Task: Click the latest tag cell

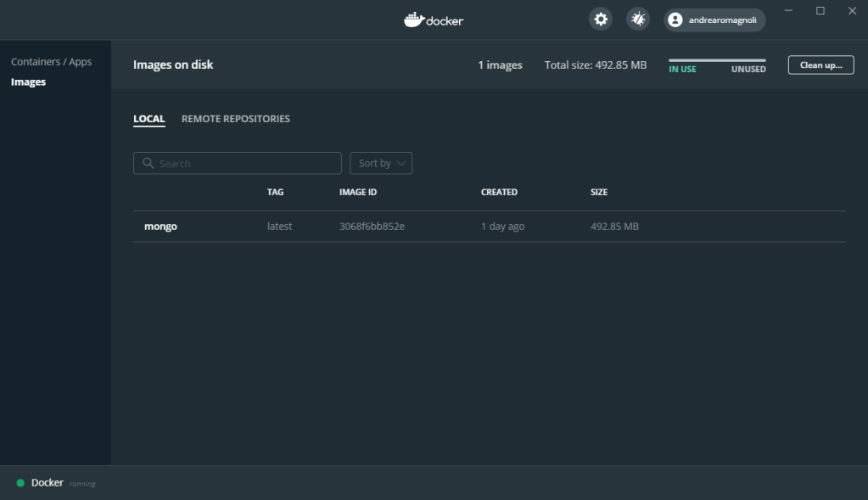Action: 279,227
